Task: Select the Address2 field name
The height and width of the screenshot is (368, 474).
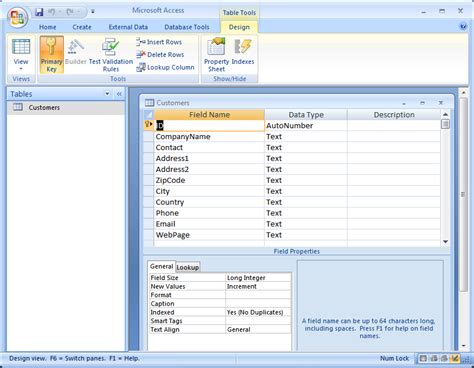Action: coord(209,169)
